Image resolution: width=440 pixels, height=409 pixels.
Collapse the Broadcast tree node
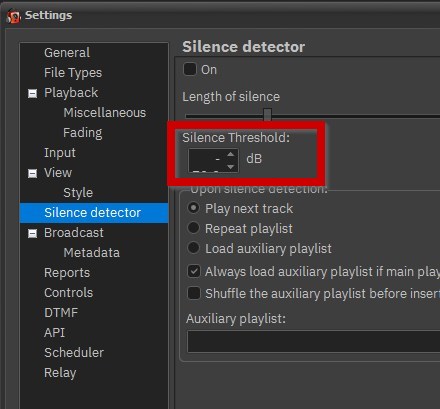pyautogui.click(x=32, y=233)
